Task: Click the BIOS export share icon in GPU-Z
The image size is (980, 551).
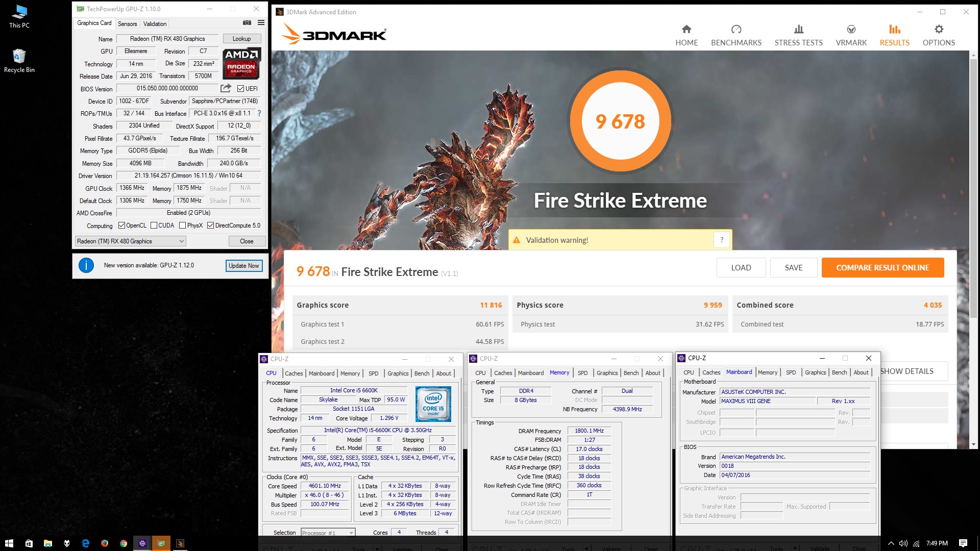Action: tap(226, 88)
